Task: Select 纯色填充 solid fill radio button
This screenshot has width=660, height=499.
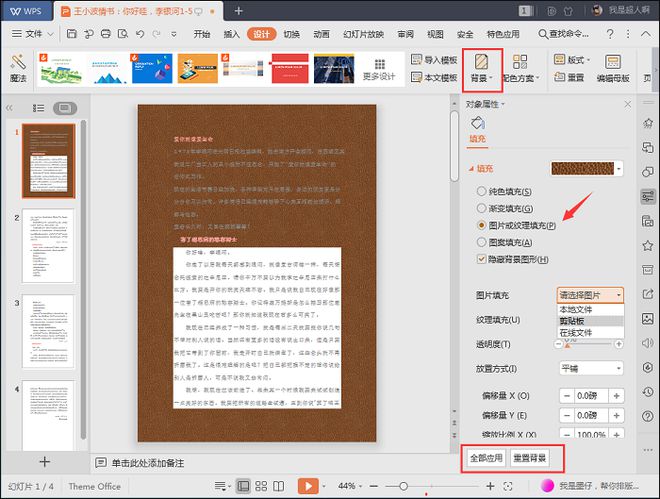Action: pyautogui.click(x=483, y=191)
